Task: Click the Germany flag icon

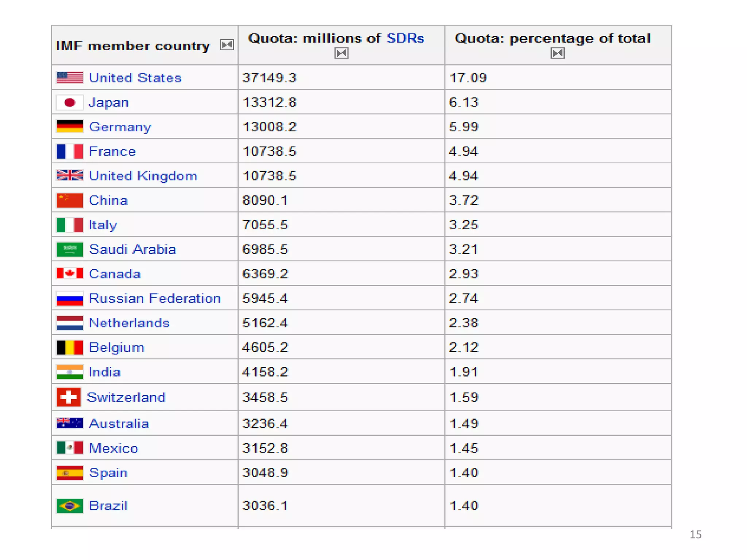Action: point(70,127)
